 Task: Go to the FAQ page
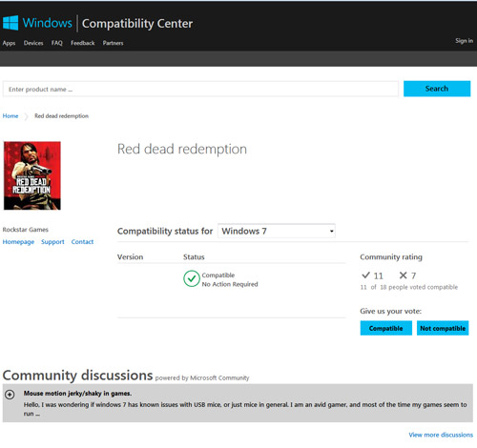point(57,43)
